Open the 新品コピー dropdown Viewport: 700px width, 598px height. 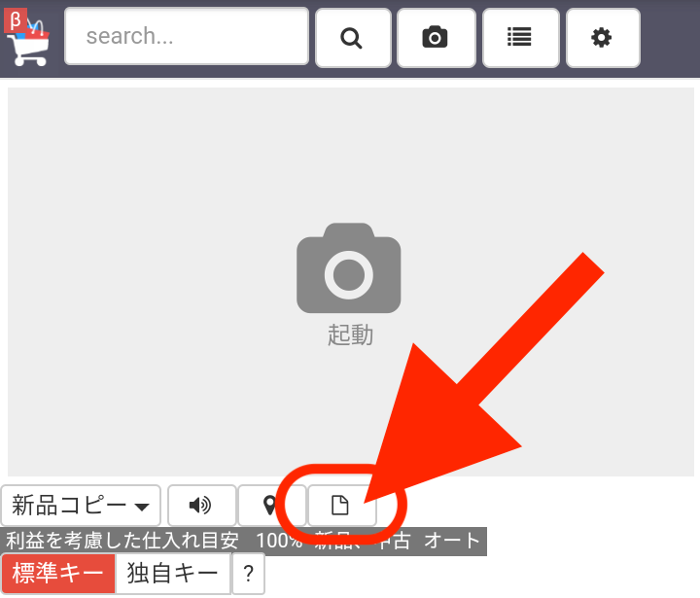click(x=81, y=506)
